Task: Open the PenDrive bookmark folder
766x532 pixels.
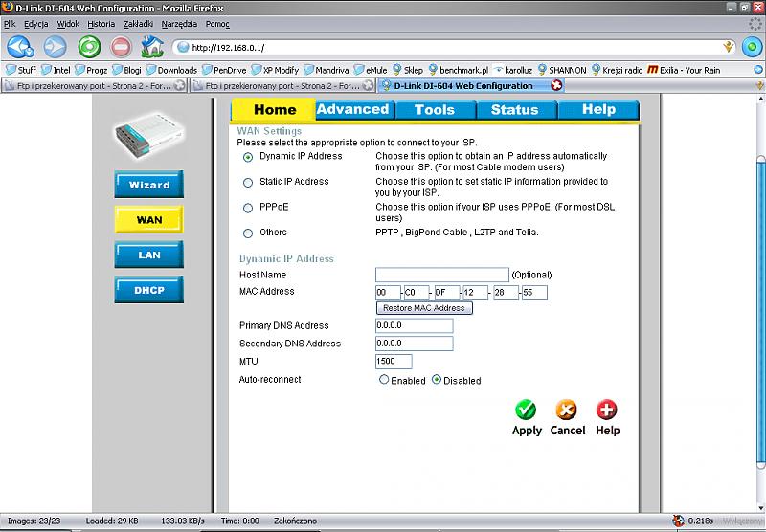Action: tap(224, 70)
